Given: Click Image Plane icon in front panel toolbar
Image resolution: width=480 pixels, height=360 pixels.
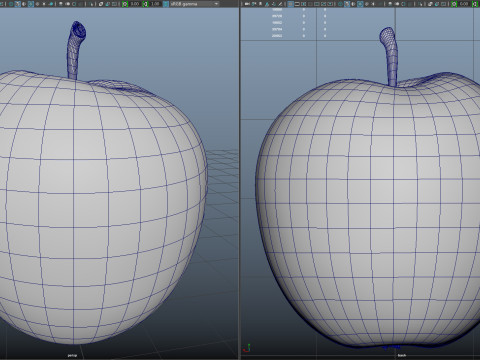Looking at the screenshot, I should click(x=274, y=4).
